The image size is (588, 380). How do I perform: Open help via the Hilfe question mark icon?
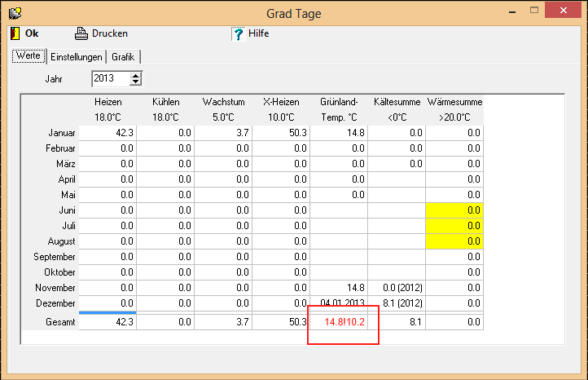pyautogui.click(x=238, y=33)
